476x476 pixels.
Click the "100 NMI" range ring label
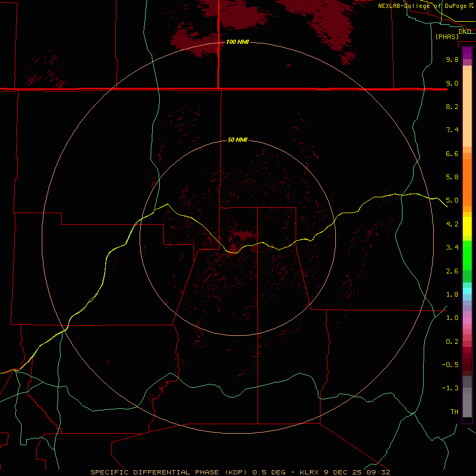tap(237, 42)
